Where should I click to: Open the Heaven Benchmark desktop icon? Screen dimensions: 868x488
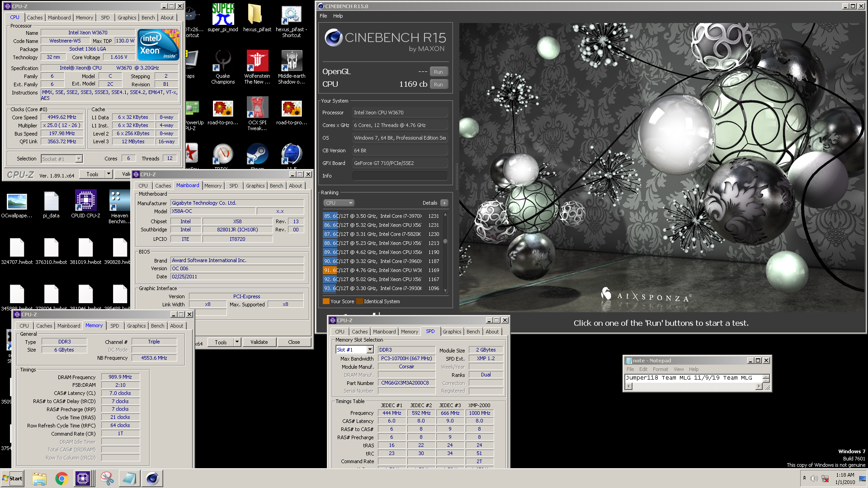click(119, 207)
